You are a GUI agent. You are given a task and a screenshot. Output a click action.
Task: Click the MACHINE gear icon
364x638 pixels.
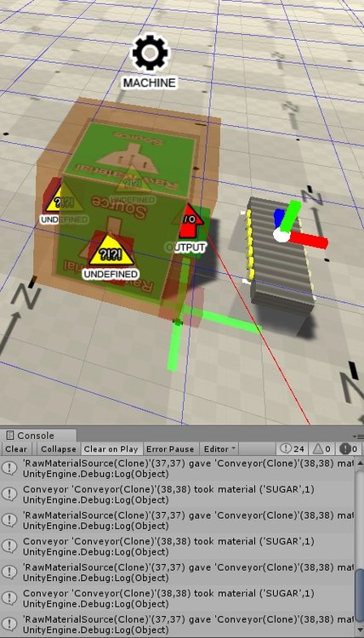150,53
